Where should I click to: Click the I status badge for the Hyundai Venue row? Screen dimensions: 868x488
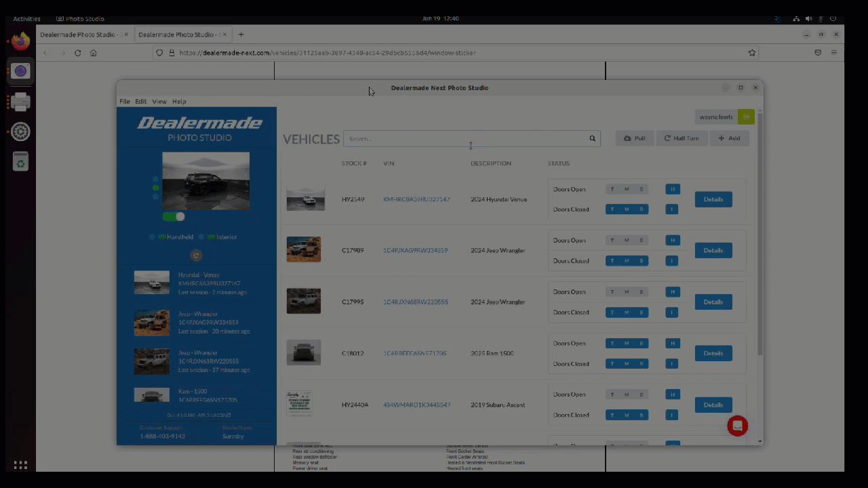(x=672, y=209)
